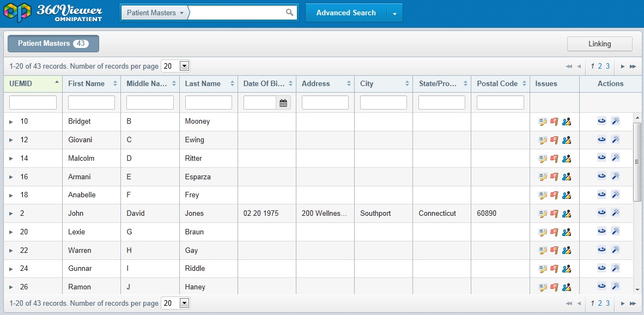This screenshot has height=315, width=644.
Task: Go to the last page using top pager
Action: coord(633,66)
